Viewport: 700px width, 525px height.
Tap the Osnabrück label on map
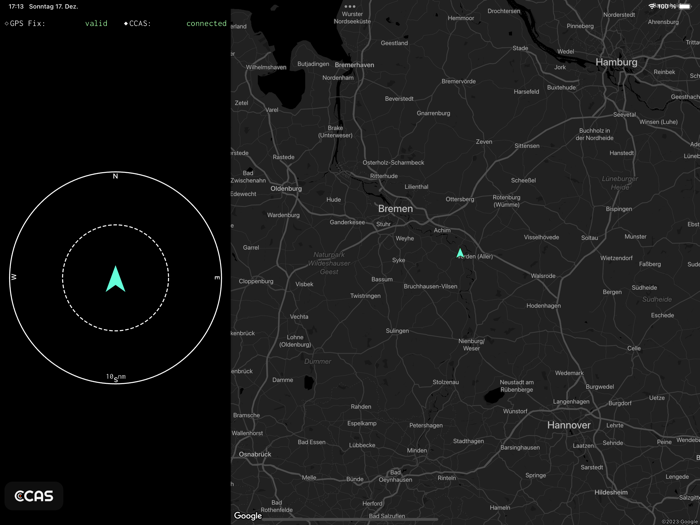pyautogui.click(x=255, y=454)
